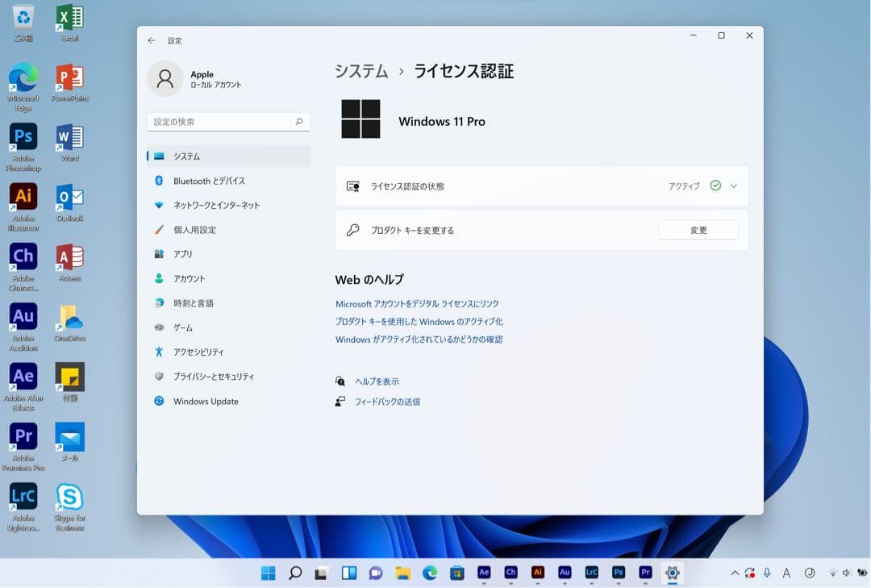Expand the ライセンス認証の状態 section
The width and height of the screenshot is (871, 588).
[732, 186]
